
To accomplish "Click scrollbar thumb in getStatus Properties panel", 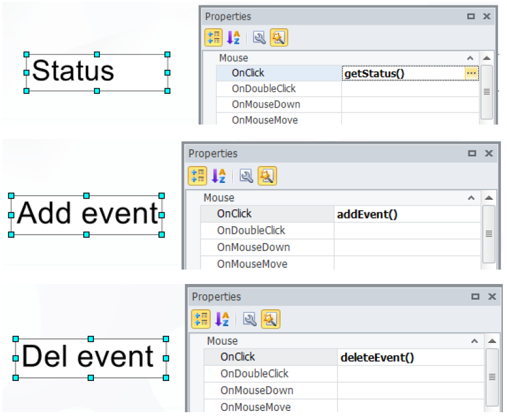I will point(487,92).
